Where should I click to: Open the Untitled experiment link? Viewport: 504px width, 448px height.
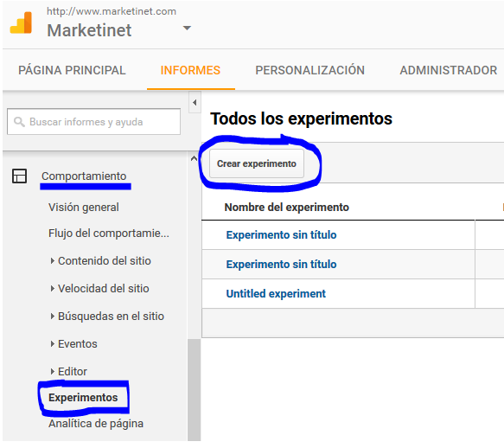(276, 294)
